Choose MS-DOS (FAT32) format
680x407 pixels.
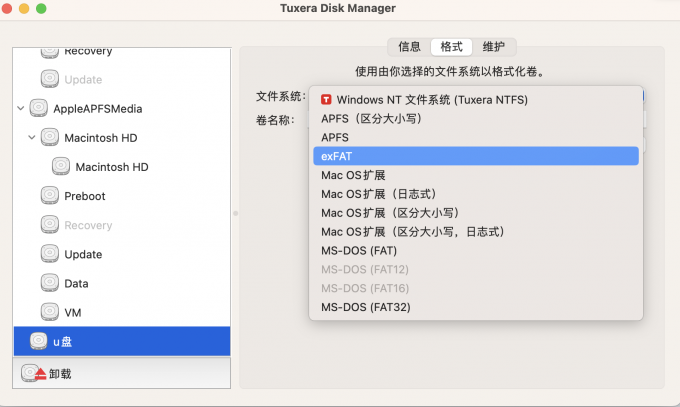point(476,307)
